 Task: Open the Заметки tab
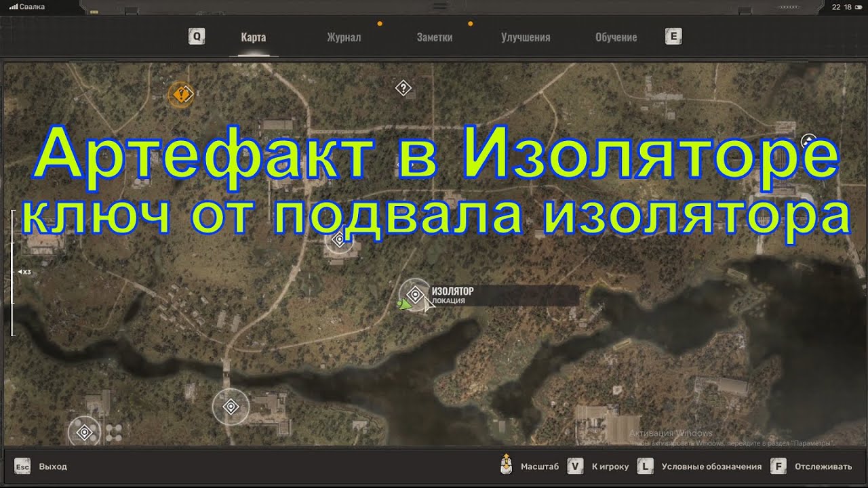coord(435,37)
